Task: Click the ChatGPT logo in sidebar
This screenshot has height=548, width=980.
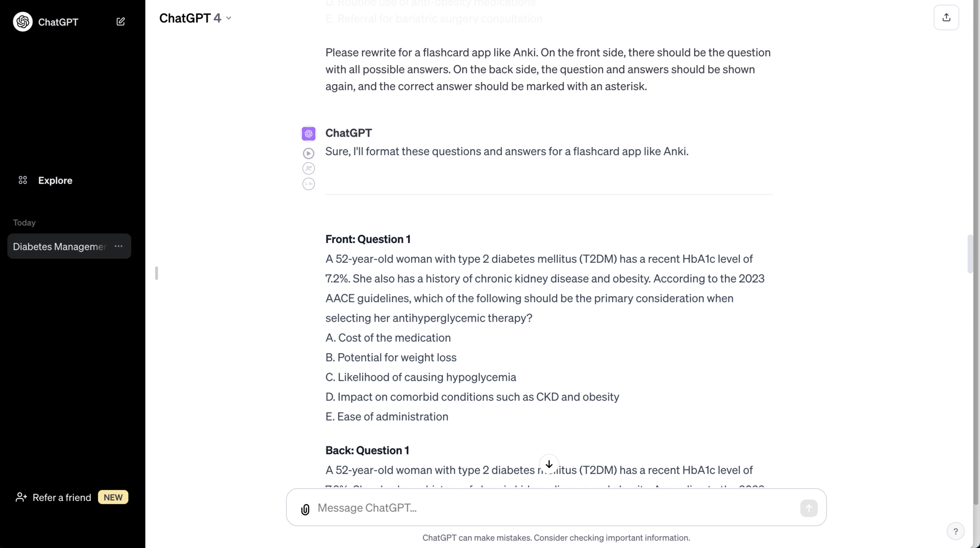Action: (x=22, y=22)
